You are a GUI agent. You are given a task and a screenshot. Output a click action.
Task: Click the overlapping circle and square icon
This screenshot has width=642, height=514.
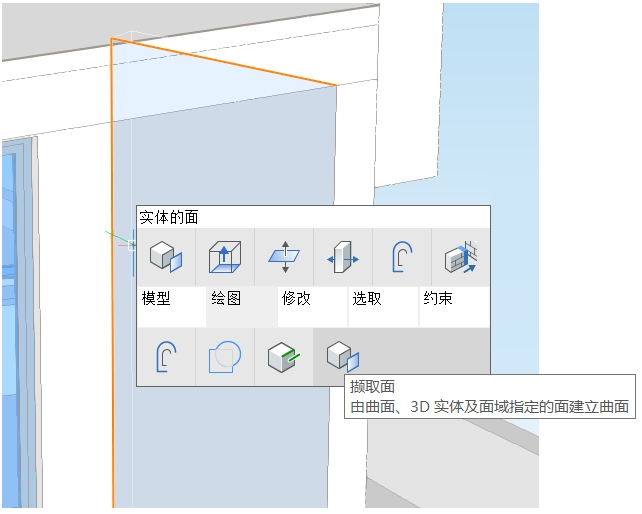coord(225,357)
